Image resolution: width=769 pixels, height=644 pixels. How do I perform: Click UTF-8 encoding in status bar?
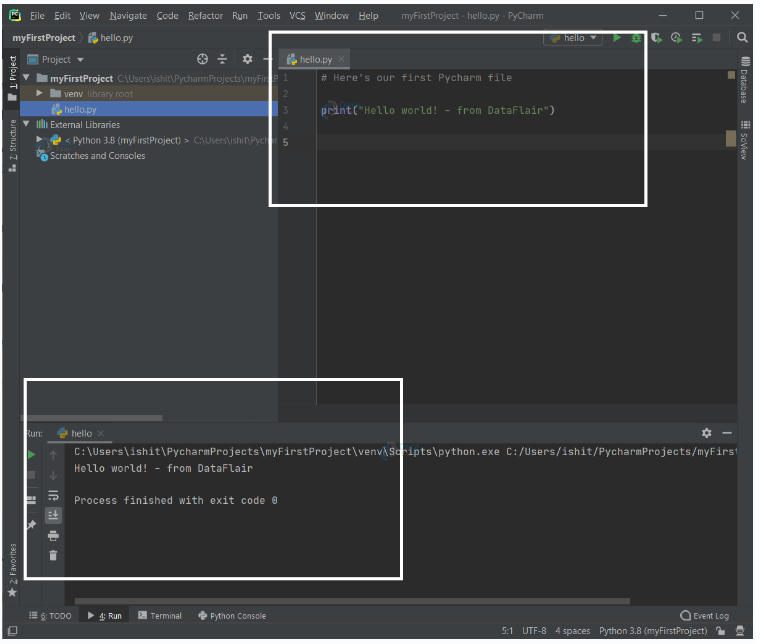click(x=534, y=631)
